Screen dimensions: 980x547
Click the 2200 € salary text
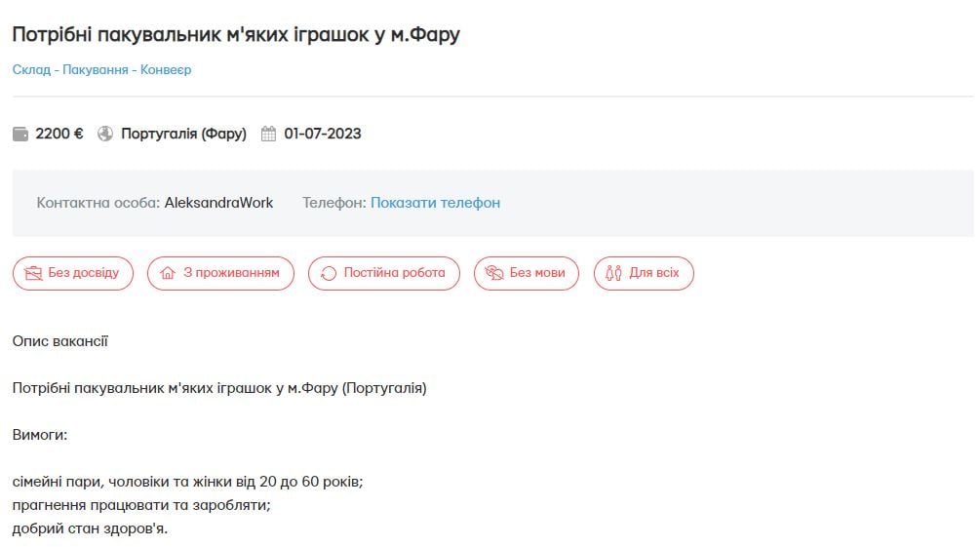59,134
